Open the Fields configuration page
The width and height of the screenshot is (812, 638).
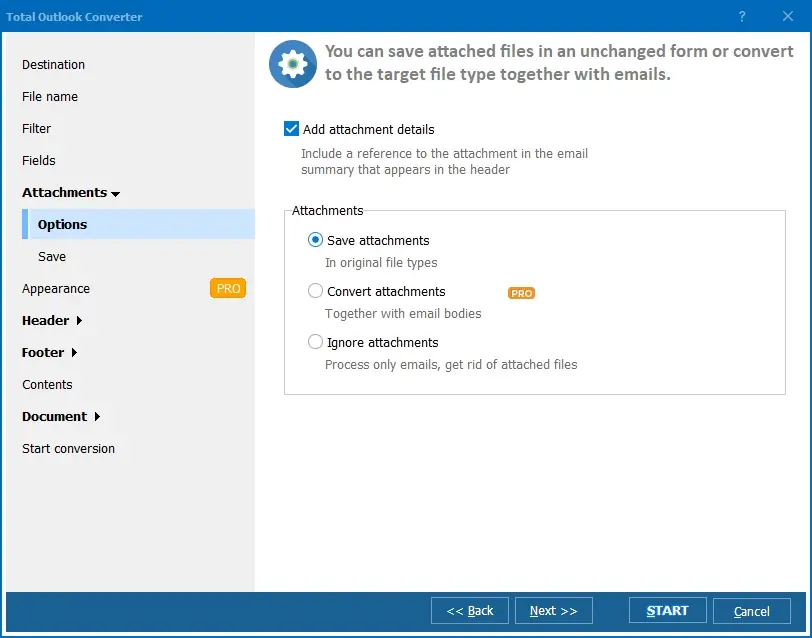(x=38, y=160)
